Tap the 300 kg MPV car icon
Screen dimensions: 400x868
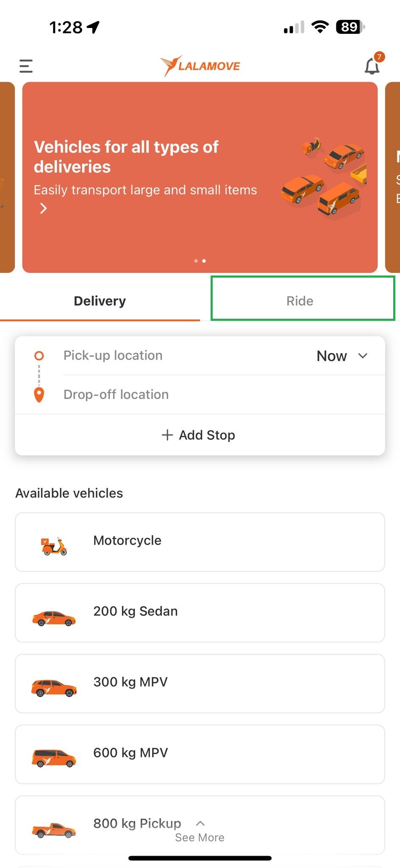pyautogui.click(x=54, y=688)
